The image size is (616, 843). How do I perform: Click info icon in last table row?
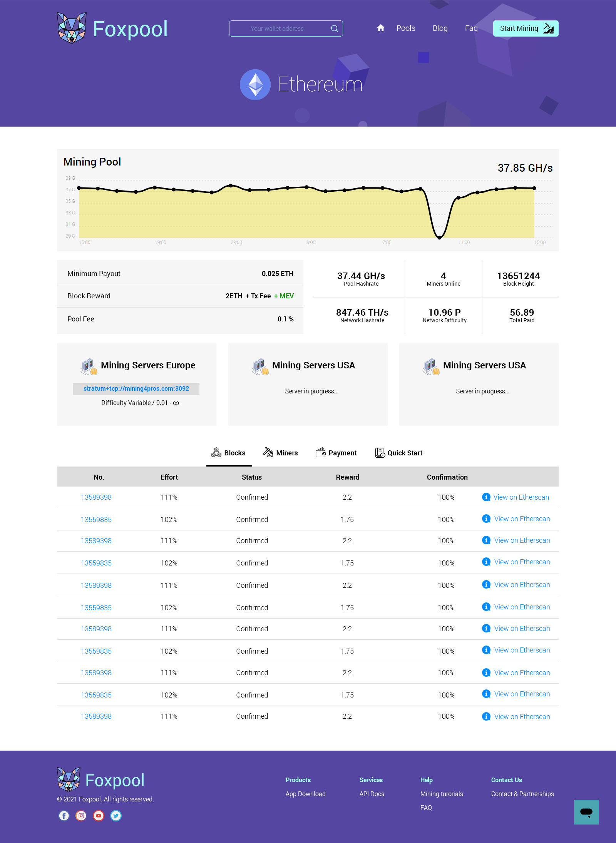coord(486,716)
